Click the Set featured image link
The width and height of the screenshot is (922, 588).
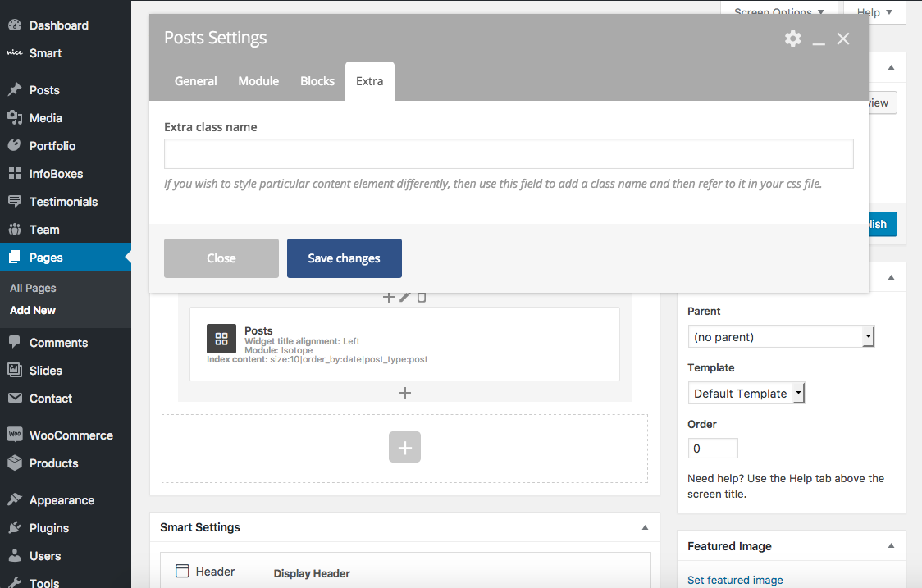click(735, 581)
